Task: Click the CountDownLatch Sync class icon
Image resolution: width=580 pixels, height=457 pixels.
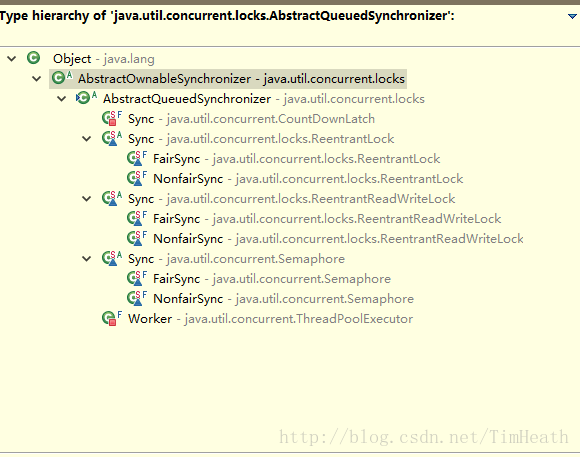Action: click(x=112, y=118)
